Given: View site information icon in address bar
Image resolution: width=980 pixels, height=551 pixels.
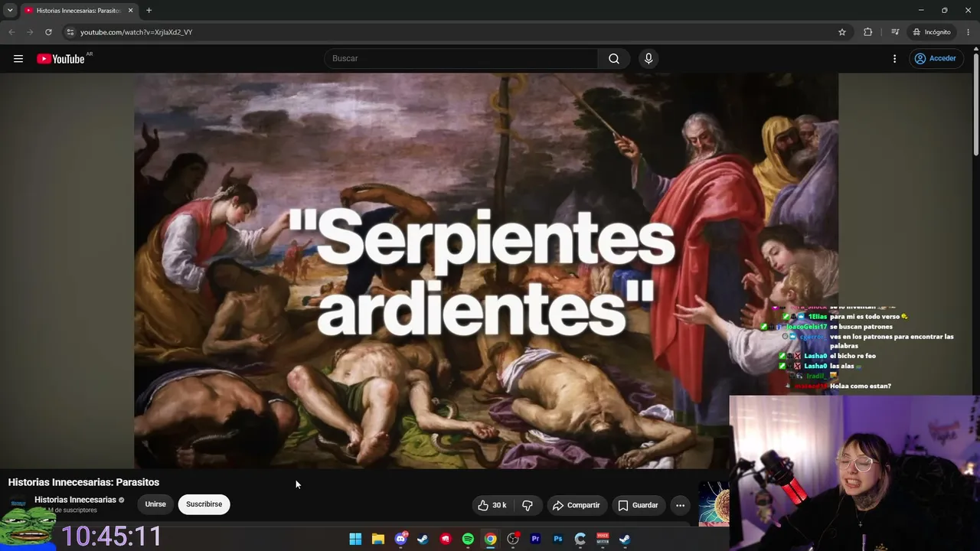Looking at the screenshot, I should pos(70,32).
